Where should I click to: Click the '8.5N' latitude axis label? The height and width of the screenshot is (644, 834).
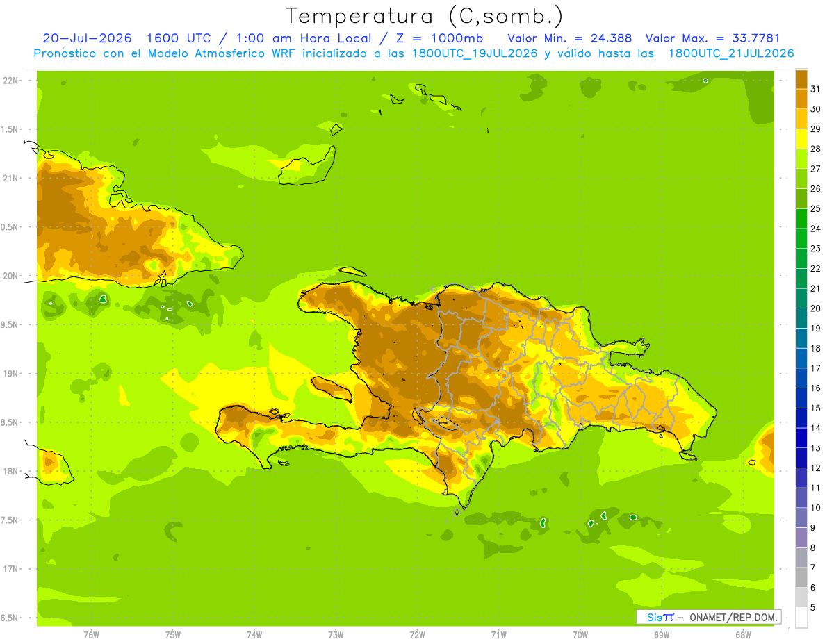click(10, 422)
